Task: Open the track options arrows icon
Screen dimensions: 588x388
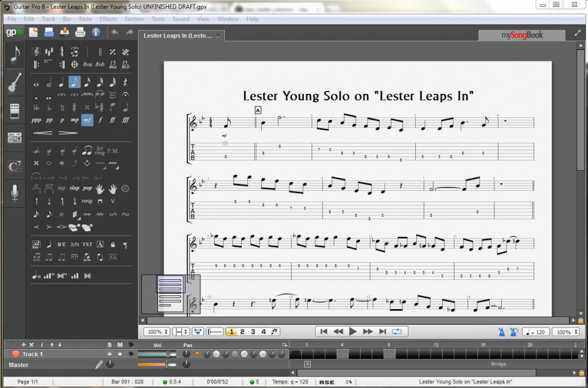Action: tap(284, 344)
